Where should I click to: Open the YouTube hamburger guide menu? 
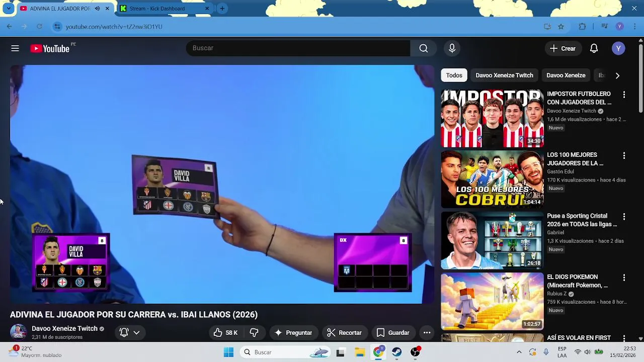[15, 48]
